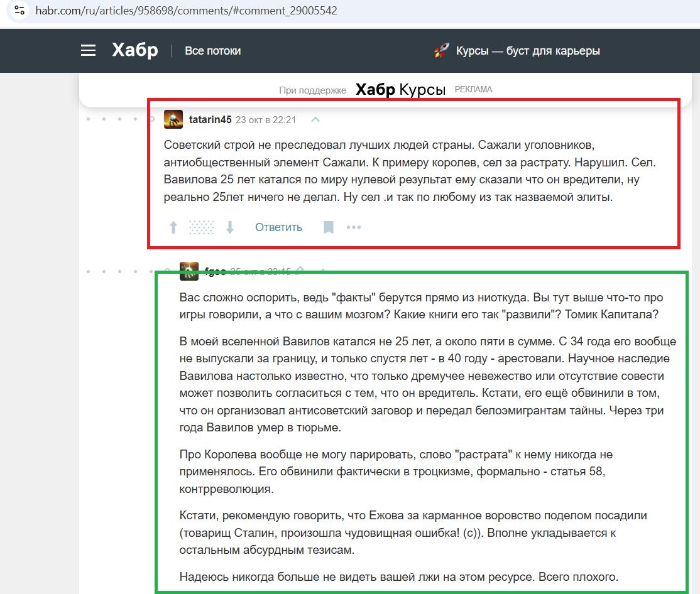Collapse tatarin45's comment with the caret arrow
700x594 pixels.
[315, 119]
